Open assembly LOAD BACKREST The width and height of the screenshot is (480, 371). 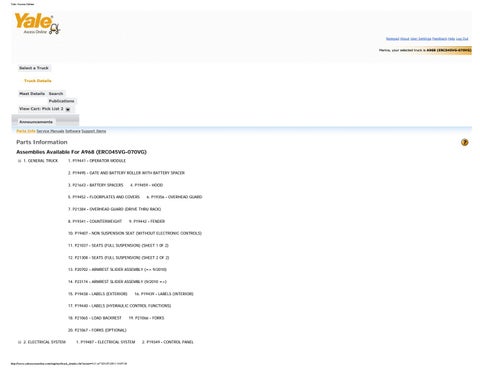95,318
